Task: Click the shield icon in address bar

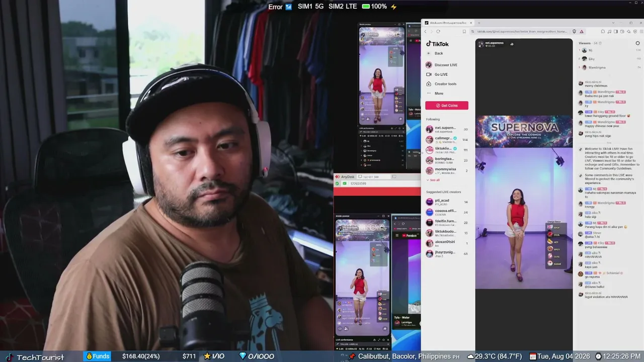Action: [575, 31]
